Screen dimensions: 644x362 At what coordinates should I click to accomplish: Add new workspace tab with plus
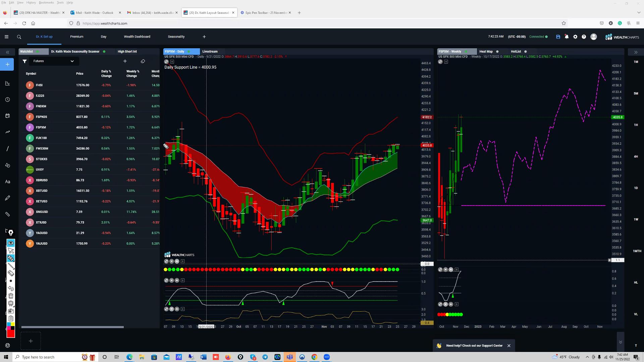(204, 37)
